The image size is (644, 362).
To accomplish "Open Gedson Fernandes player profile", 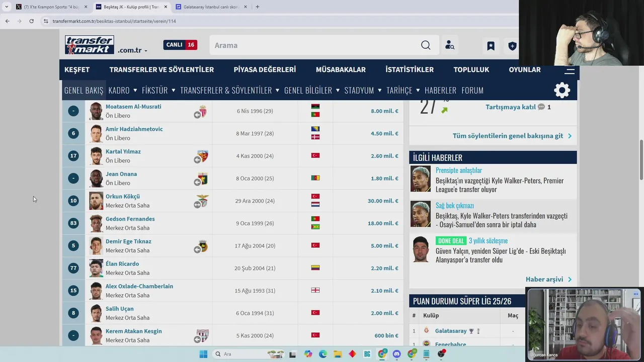I will pyautogui.click(x=130, y=219).
